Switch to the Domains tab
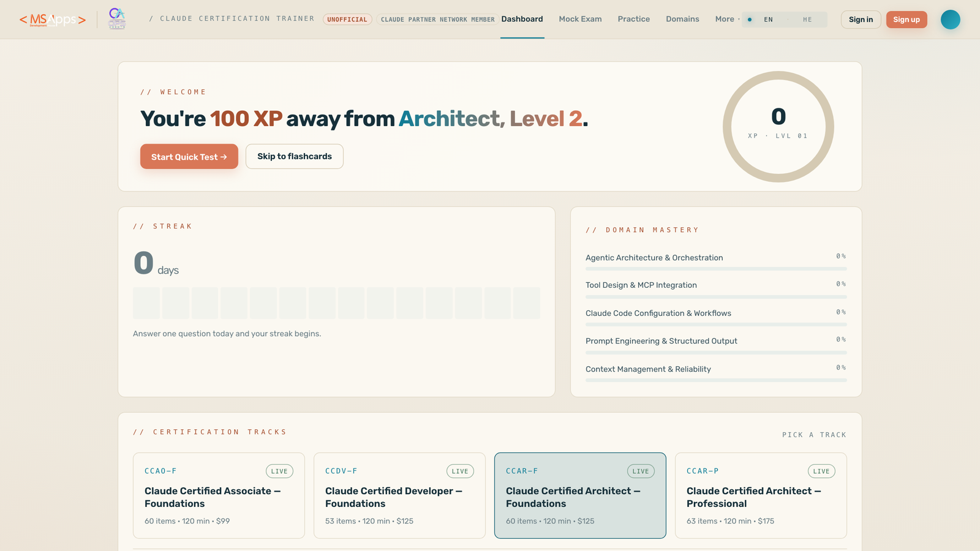This screenshot has height=551, width=980. tap(682, 19)
